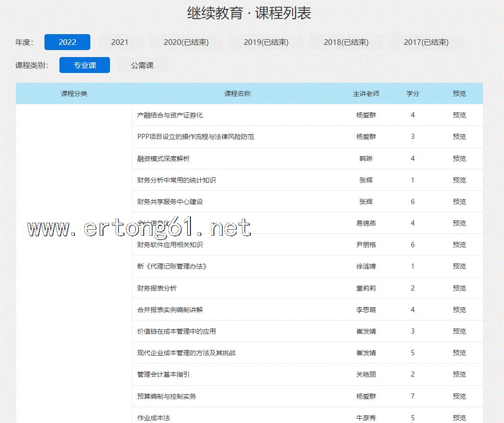Preview the 新《代理记账管理办法》 course

(x=459, y=266)
